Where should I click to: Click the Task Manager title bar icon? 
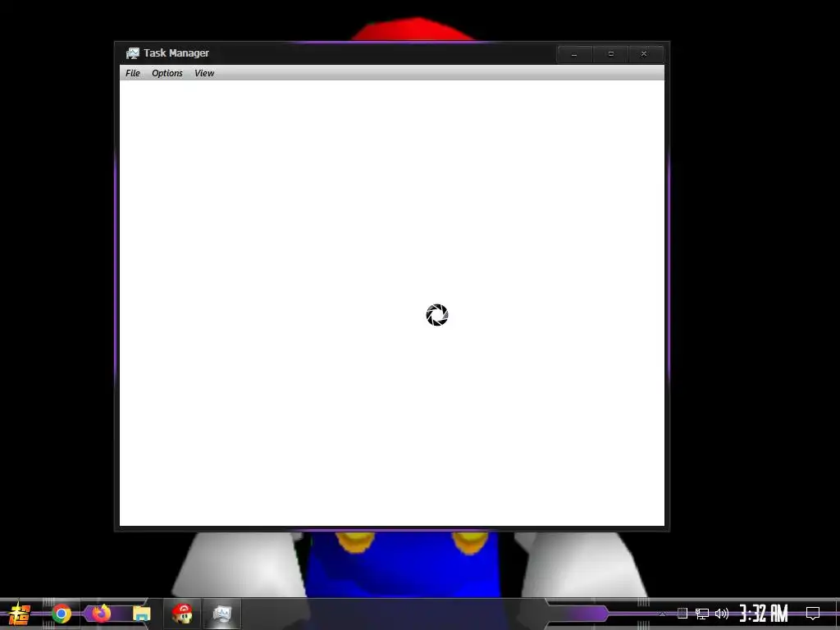[132, 53]
